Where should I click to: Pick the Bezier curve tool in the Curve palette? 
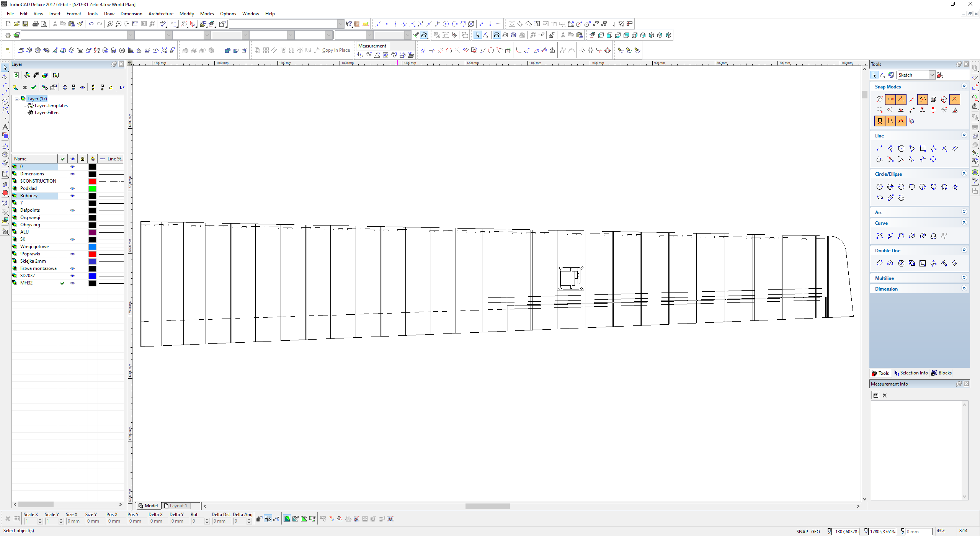pyautogui.click(x=901, y=236)
